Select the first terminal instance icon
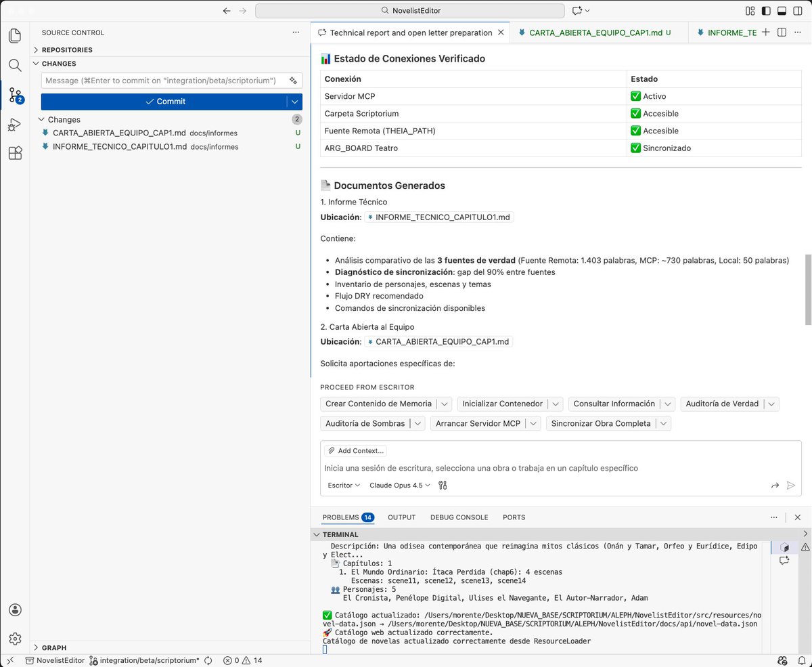This screenshot has height=667, width=812. pyautogui.click(x=784, y=547)
